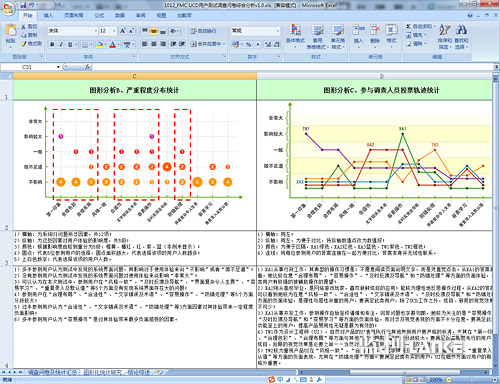This screenshot has width=500, height=384.
Task: Toggle bold formatting
Action: click(52, 44)
